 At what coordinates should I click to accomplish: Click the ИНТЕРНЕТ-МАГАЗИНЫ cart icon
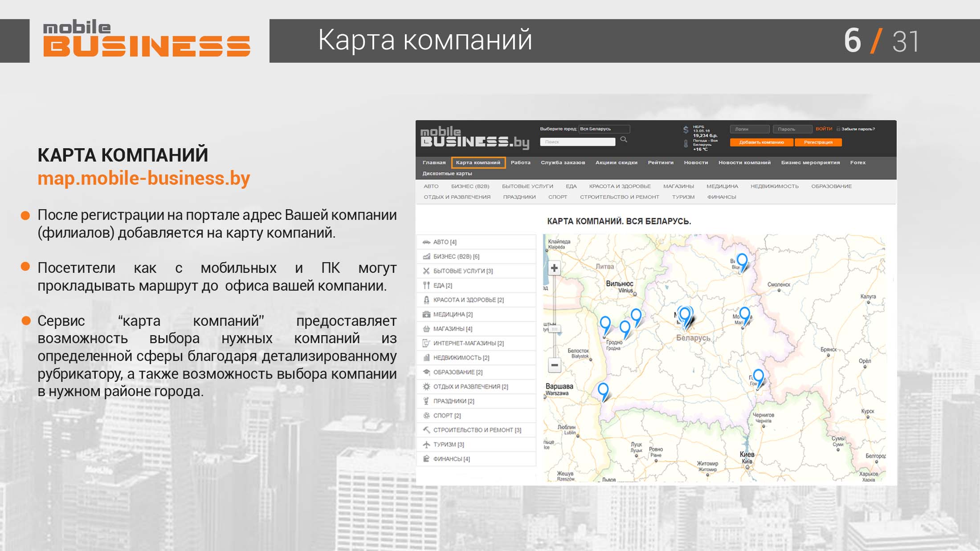click(426, 343)
